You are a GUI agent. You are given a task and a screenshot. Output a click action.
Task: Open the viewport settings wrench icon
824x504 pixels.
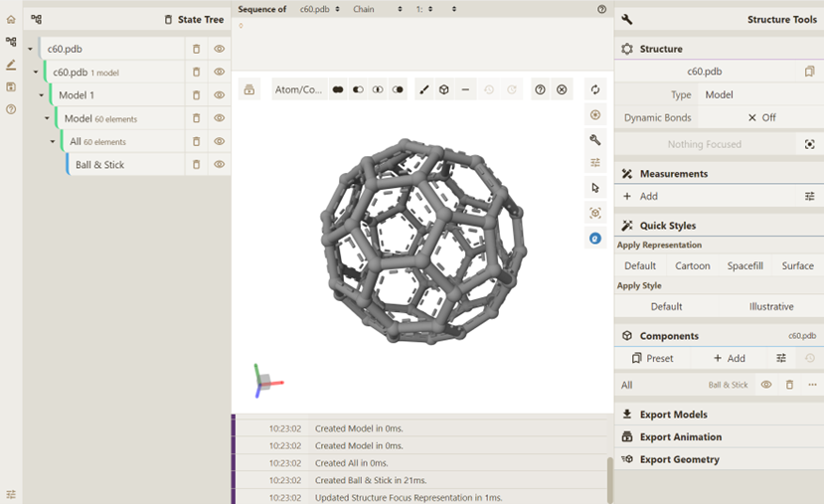595,140
